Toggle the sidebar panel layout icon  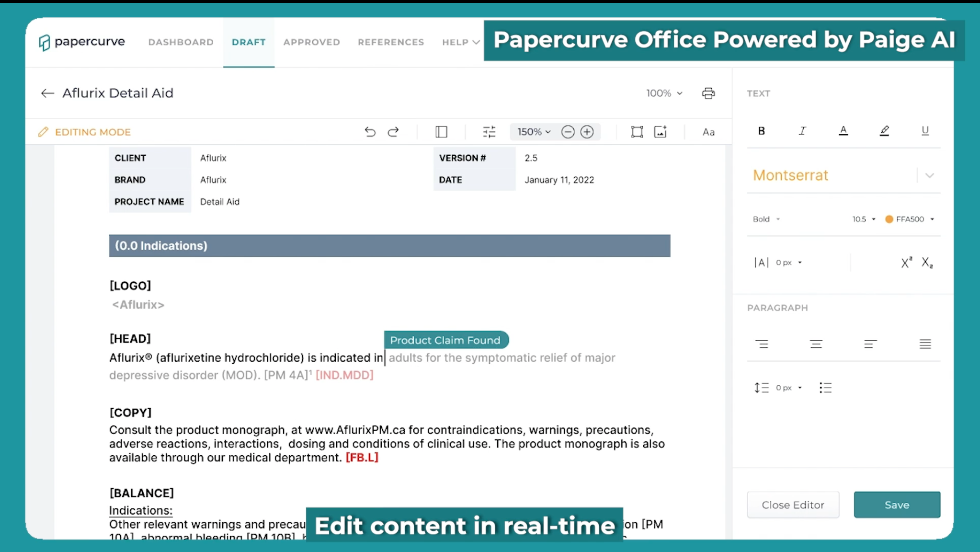(441, 132)
